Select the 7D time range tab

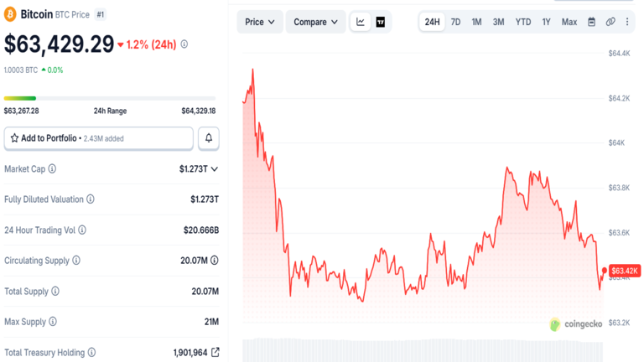coord(455,22)
